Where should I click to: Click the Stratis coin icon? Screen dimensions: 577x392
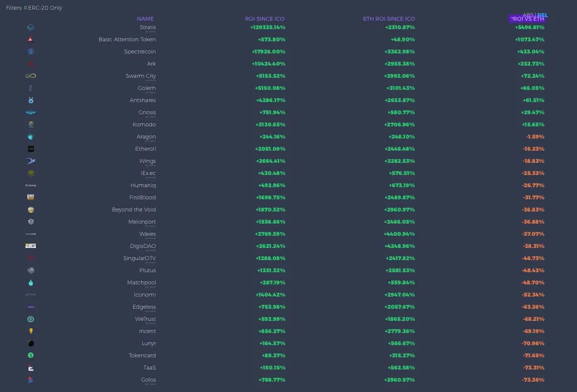30,27
